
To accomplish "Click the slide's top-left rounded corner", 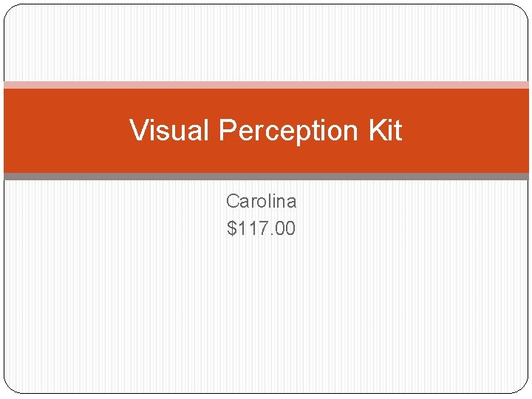I will coord(10,10).
